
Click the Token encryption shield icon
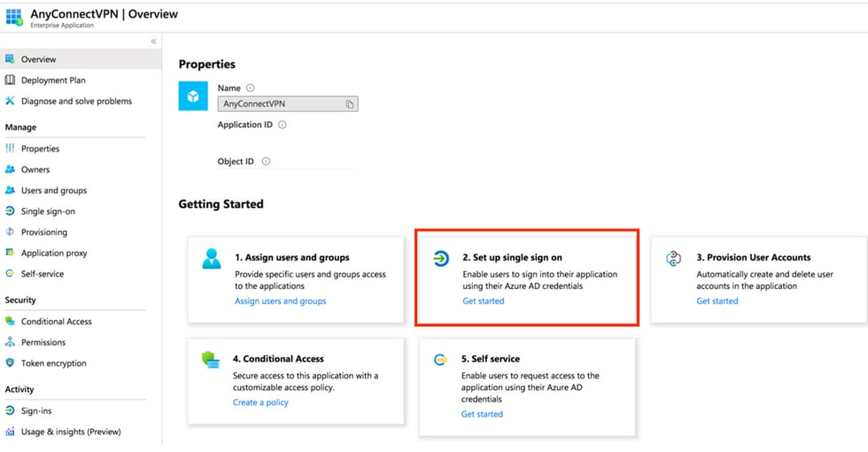(x=10, y=362)
